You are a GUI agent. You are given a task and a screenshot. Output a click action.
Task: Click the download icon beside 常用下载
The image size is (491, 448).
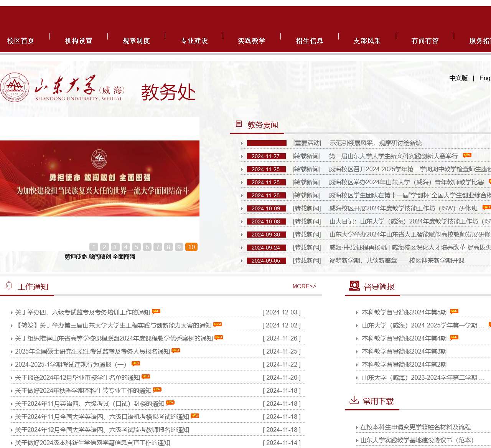pyautogui.click(x=354, y=400)
